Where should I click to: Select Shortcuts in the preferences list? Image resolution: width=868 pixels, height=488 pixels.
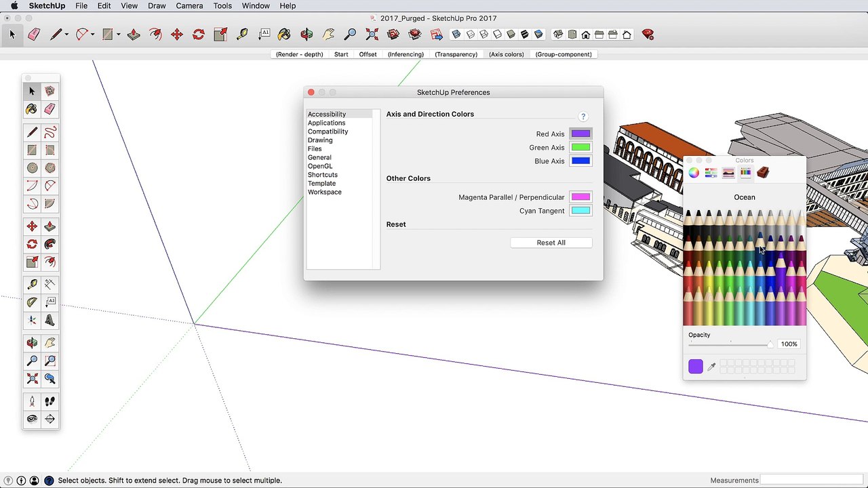point(323,175)
